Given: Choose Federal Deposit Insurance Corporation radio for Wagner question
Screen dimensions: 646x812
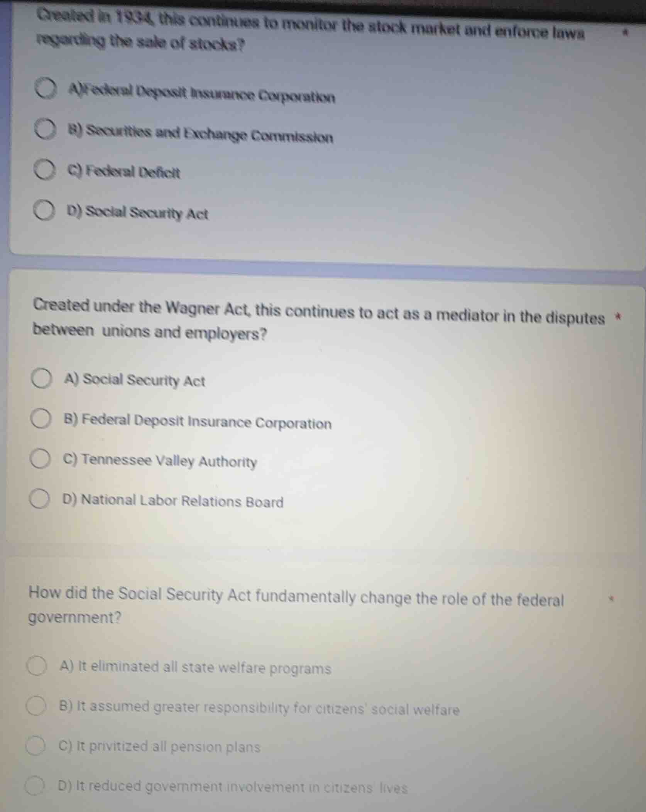Looking at the screenshot, I should [x=41, y=419].
